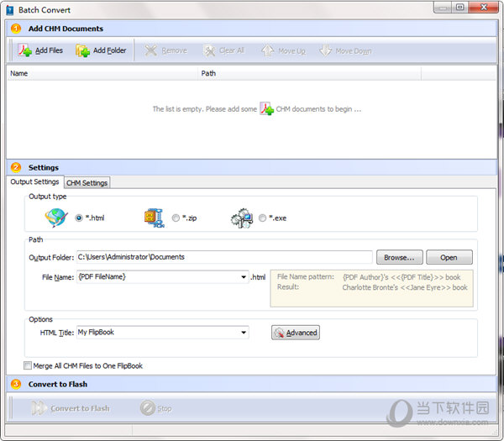This screenshot has height=441, width=504.
Task: Click the Clear All toolbar icon
Action: coord(209,50)
